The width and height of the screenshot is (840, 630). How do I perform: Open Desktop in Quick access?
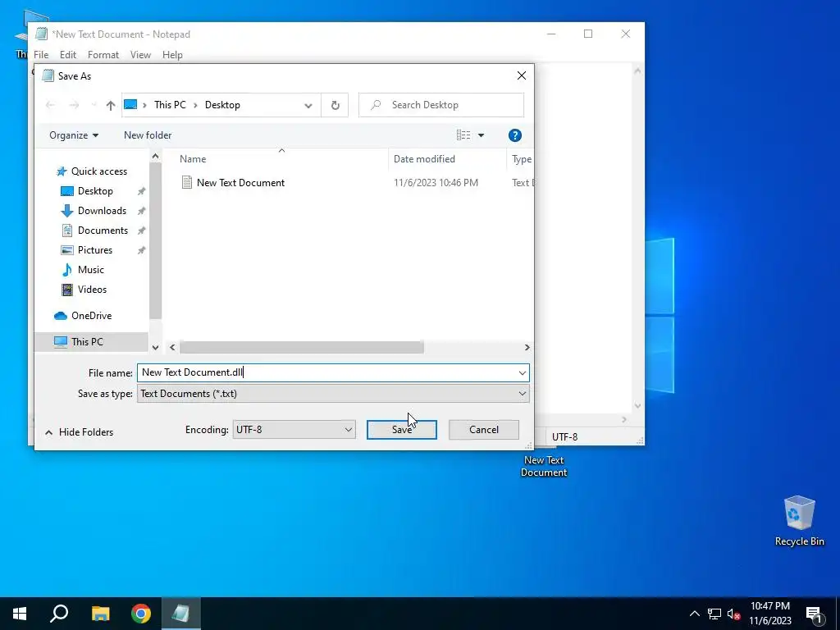point(95,191)
